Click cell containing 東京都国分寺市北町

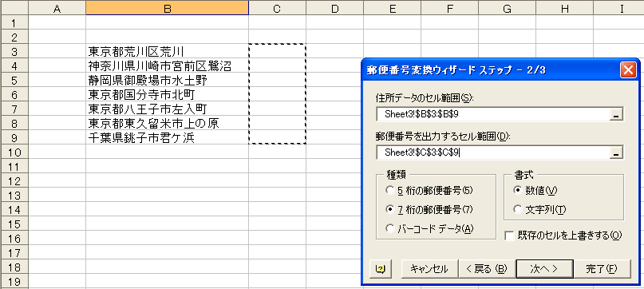[x=167, y=94]
